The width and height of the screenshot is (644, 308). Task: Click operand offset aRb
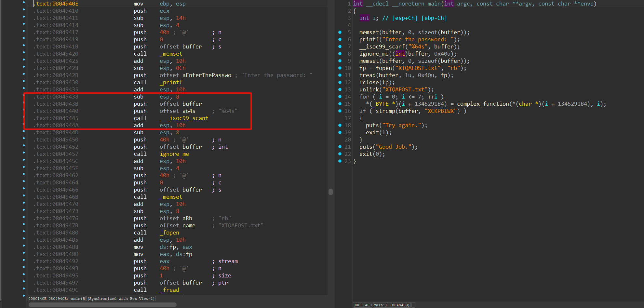tap(176, 218)
